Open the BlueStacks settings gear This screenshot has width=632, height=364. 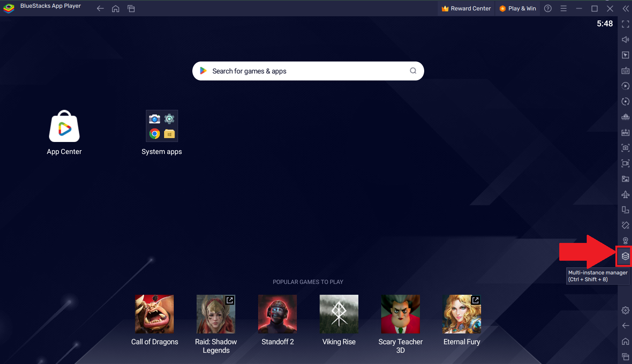(x=625, y=310)
